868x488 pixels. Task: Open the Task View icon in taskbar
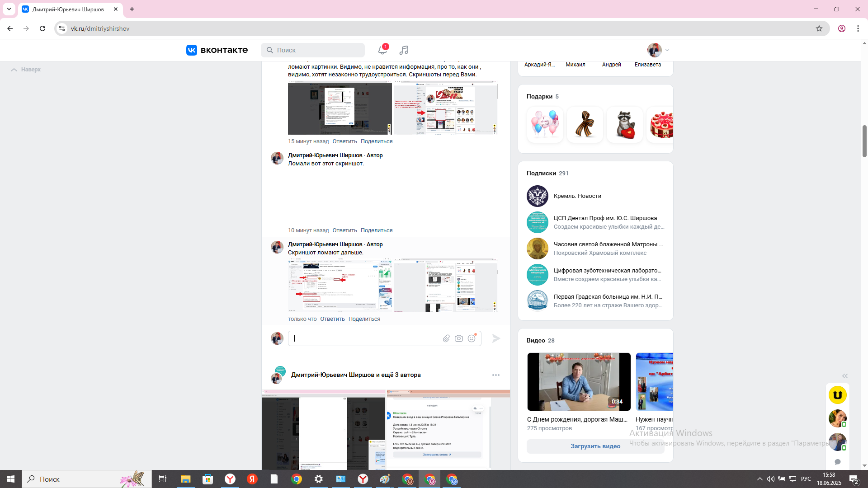[163, 479]
